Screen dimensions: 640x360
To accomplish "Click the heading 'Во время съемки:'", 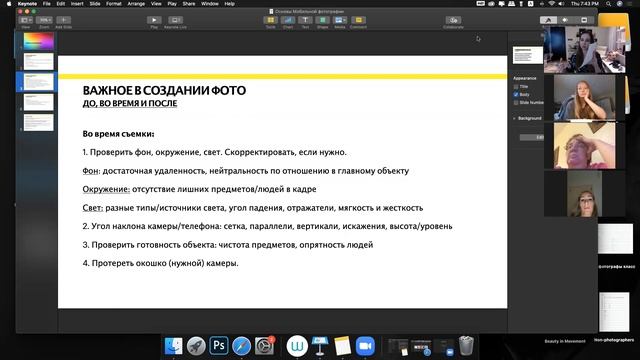I will tap(118, 134).
